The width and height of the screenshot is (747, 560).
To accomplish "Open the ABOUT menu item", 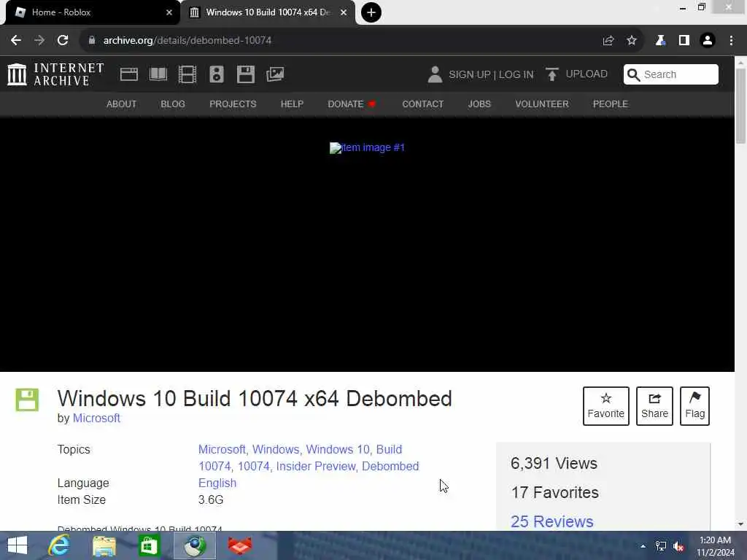I will coord(122,104).
